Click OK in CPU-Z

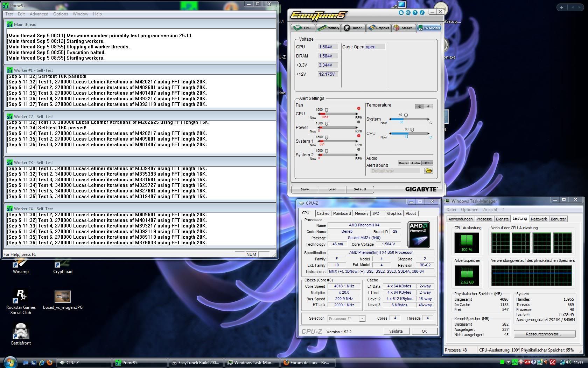pyautogui.click(x=424, y=331)
